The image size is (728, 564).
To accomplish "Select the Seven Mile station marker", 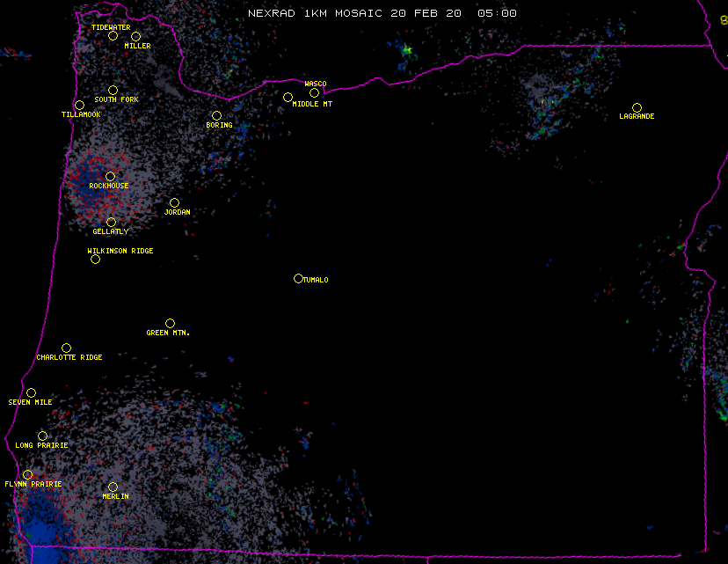I will [x=31, y=392].
